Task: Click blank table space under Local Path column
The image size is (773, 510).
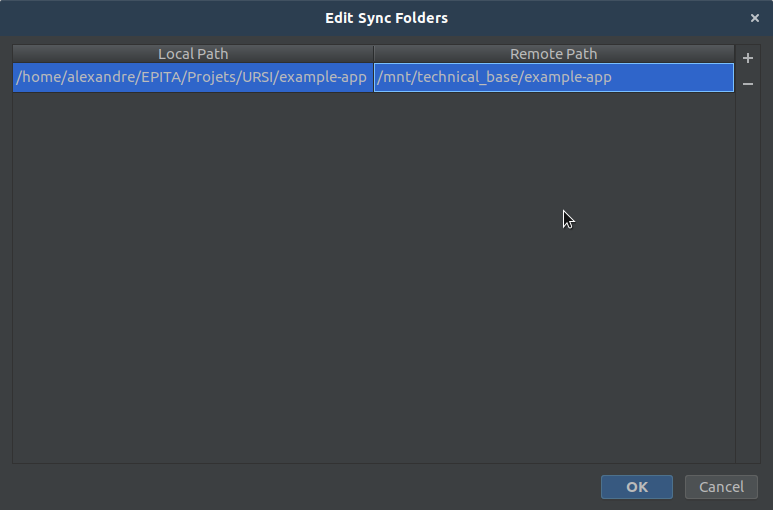Action: pos(193,276)
